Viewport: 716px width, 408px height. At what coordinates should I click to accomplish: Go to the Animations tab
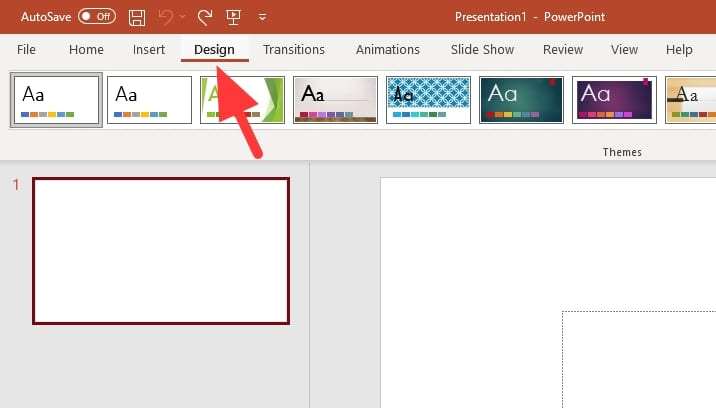(x=388, y=50)
